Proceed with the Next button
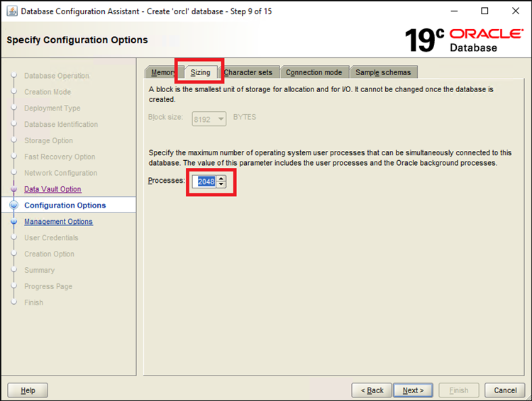This screenshot has width=532, height=401. pos(413,390)
